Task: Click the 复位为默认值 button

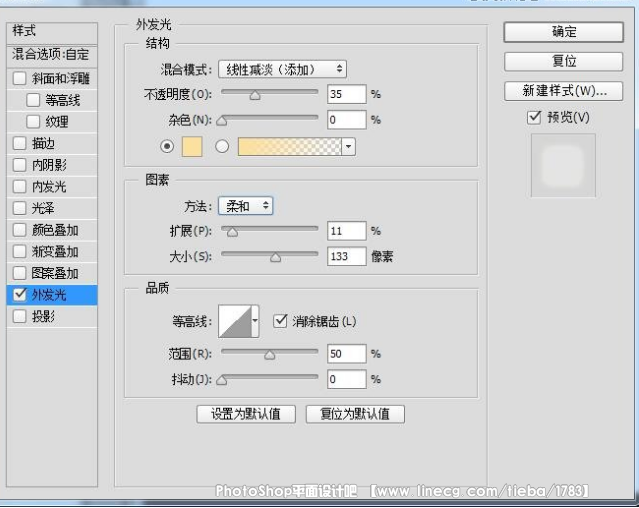Action: tap(355, 414)
